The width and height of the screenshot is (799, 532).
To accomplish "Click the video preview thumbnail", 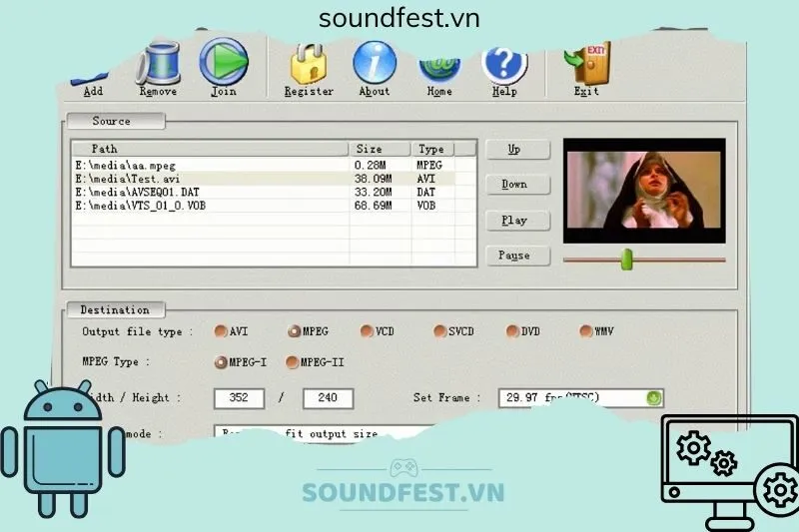I will pyautogui.click(x=644, y=191).
